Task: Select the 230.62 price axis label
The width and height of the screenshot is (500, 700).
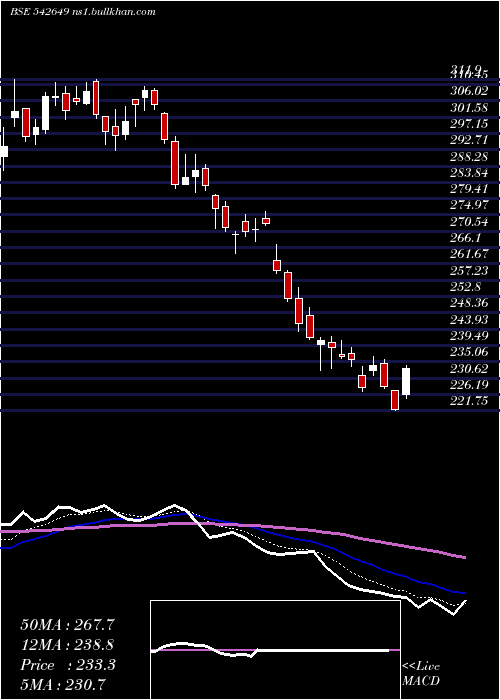Action: 468,368
